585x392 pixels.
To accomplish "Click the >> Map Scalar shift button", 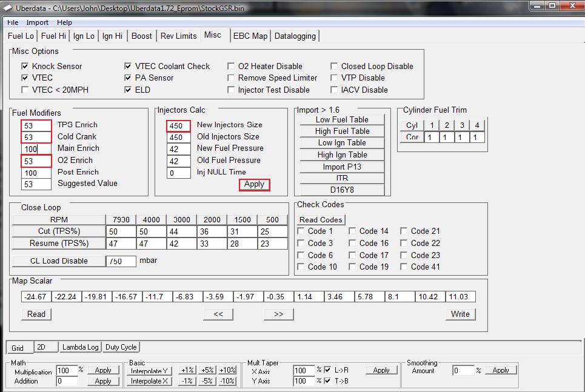I will (x=279, y=314).
